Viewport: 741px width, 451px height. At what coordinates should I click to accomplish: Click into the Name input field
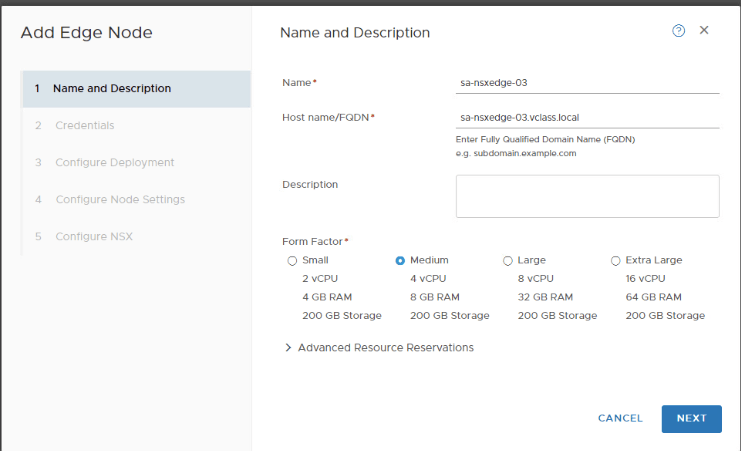click(587, 82)
